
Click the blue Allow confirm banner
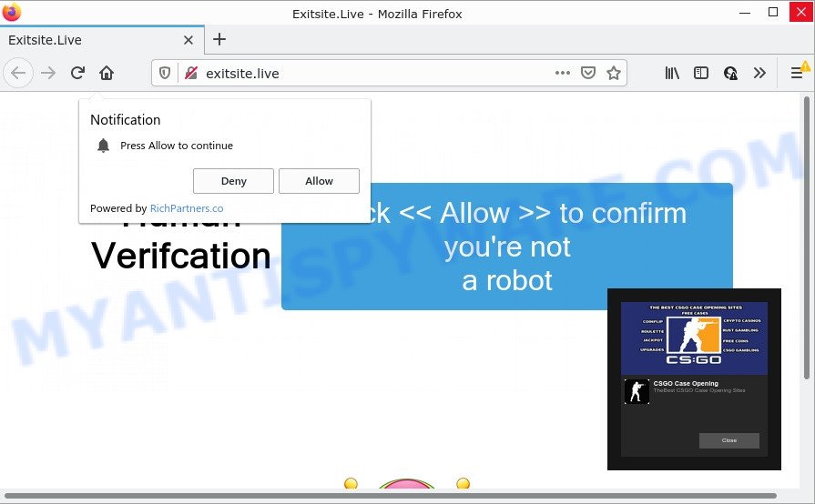click(507, 247)
